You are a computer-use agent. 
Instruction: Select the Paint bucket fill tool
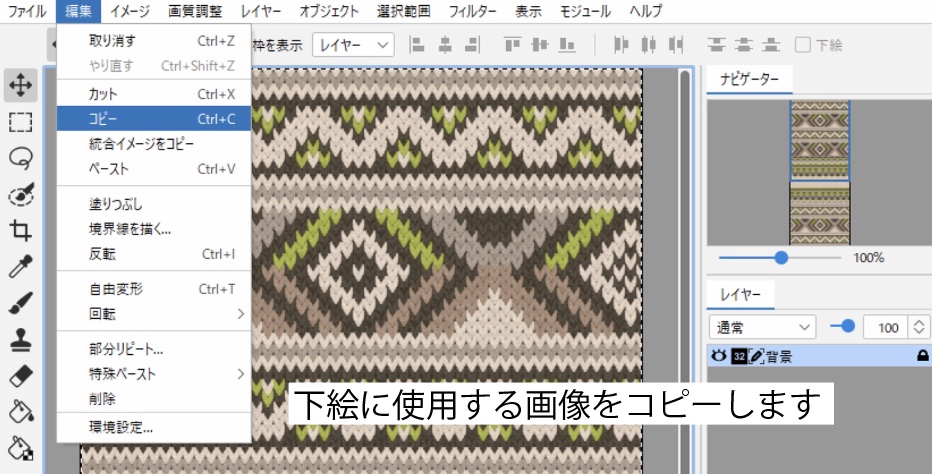coord(21,412)
